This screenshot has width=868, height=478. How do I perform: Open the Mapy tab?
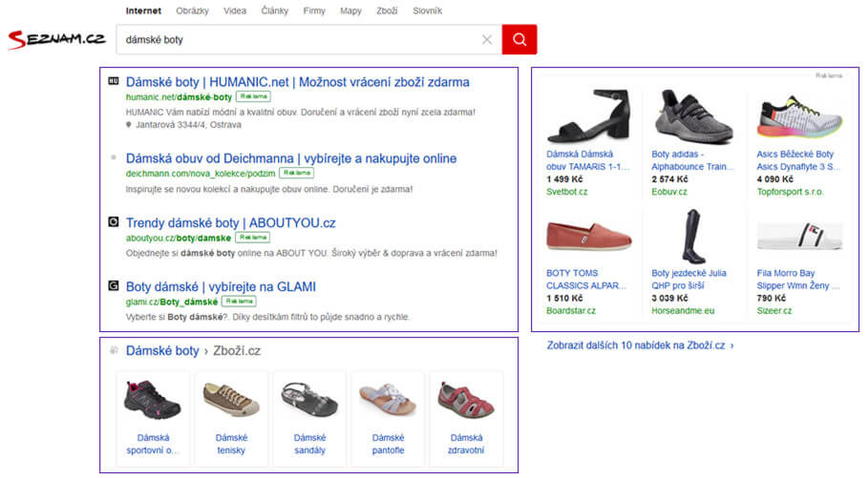click(x=350, y=10)
